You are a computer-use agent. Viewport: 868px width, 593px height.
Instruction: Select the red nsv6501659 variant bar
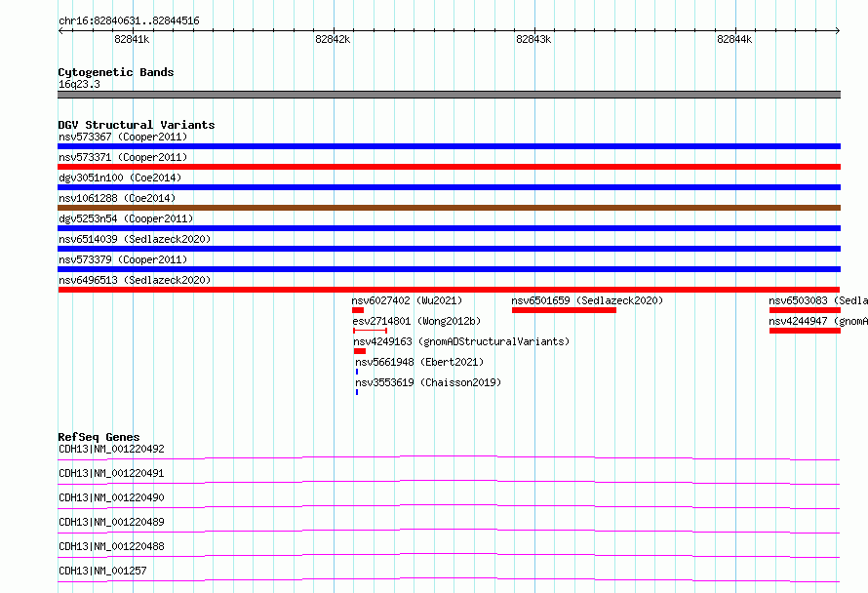[x=564, y=310]
